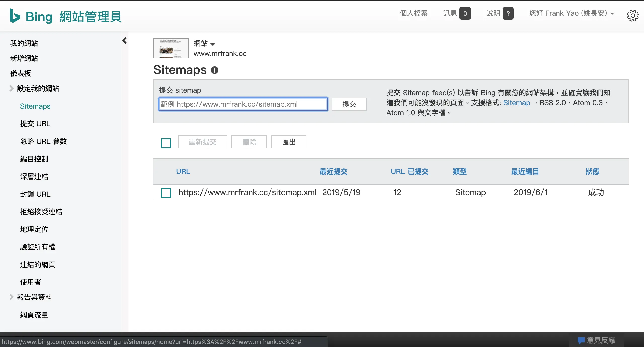Click the feedback speech bubble icon
Screen dimensions: 644x347
coord(581,341)
